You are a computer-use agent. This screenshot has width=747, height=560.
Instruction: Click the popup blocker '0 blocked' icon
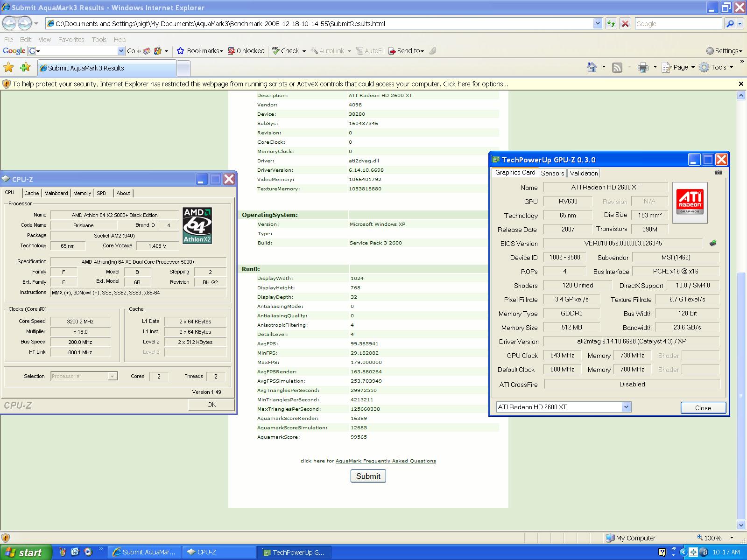pyautogui.click(x=231, y=51)
